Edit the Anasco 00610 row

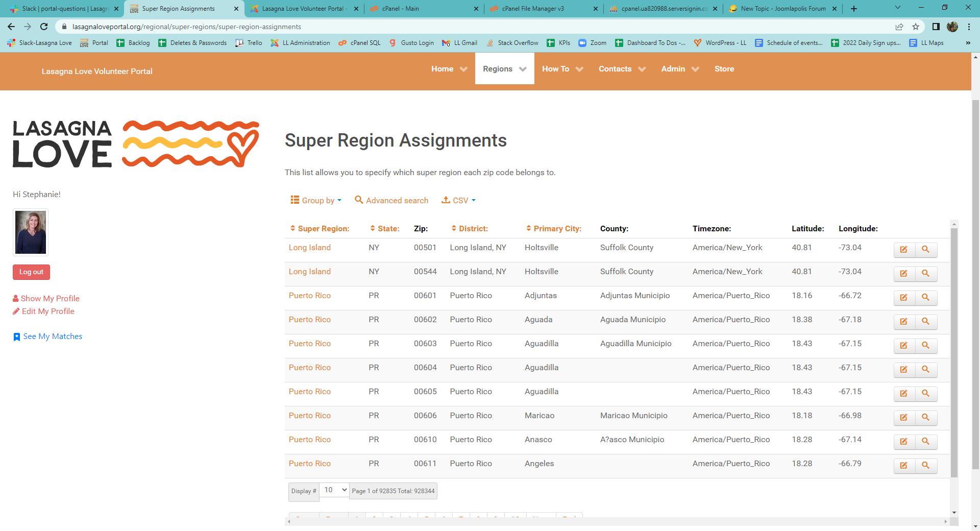coord(904,442)
